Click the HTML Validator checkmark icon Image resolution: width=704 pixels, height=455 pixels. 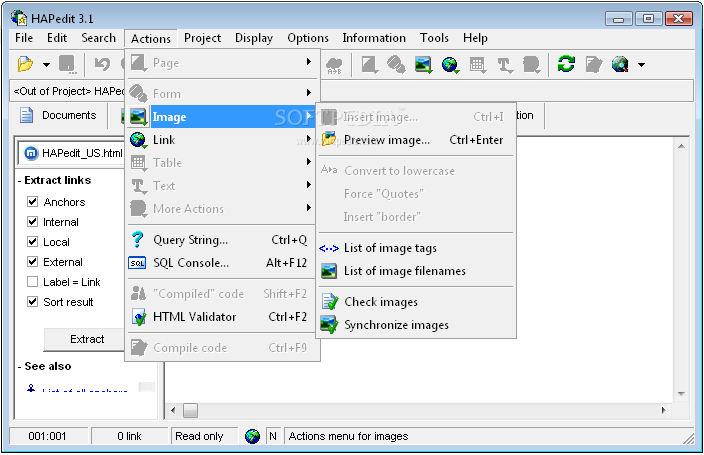pos(139,317)
